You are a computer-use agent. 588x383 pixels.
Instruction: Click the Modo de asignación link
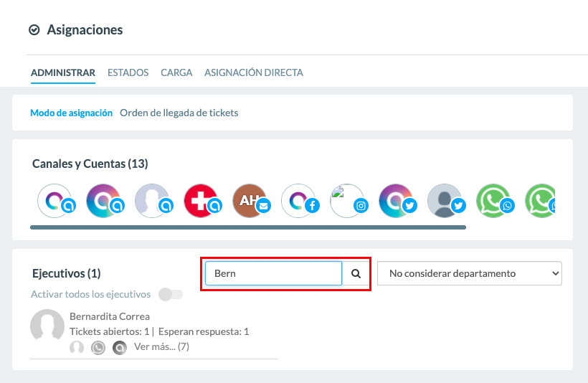pos(71,113)
